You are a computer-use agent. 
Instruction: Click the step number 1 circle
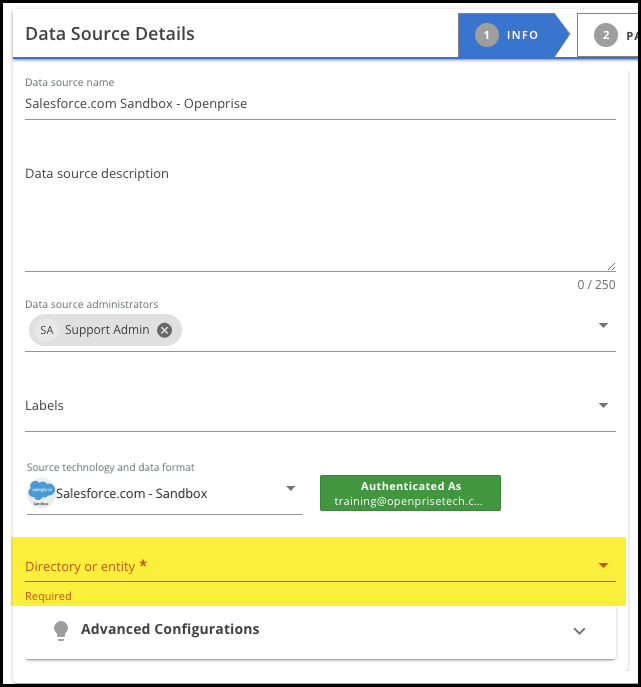pyautogui.click(x=487, y=35)
